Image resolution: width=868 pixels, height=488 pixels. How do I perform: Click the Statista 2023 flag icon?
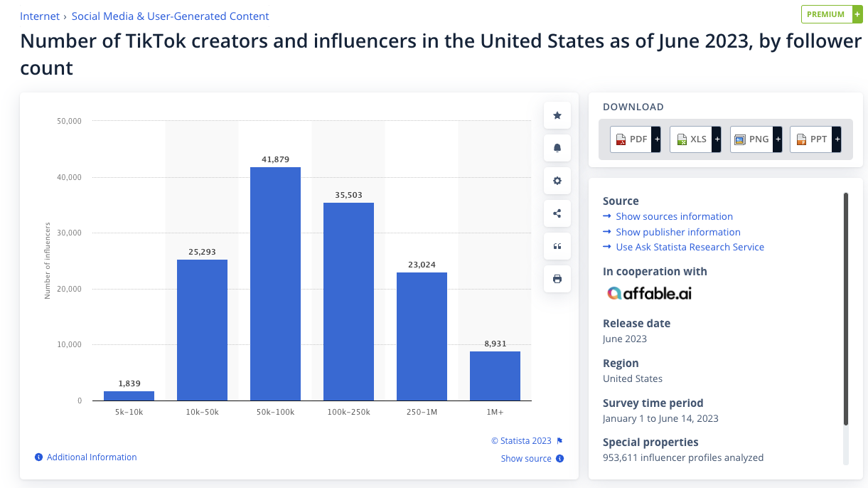560,441
